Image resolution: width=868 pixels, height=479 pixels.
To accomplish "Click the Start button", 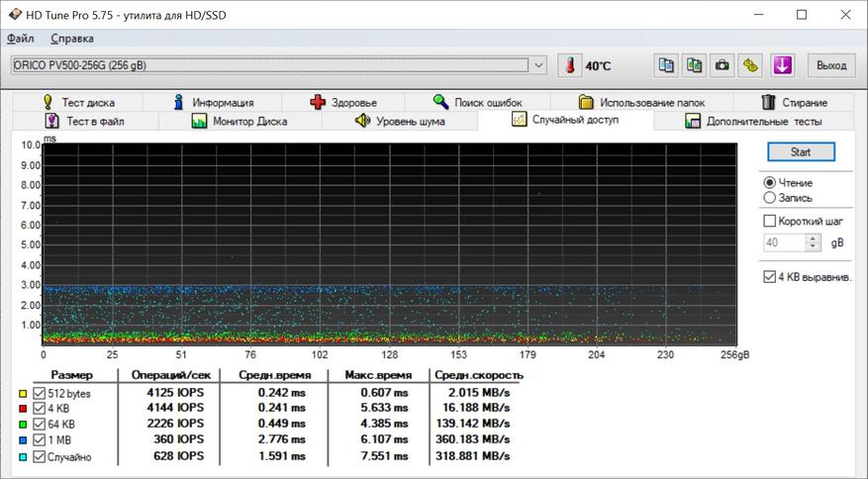I will [801, 151].
